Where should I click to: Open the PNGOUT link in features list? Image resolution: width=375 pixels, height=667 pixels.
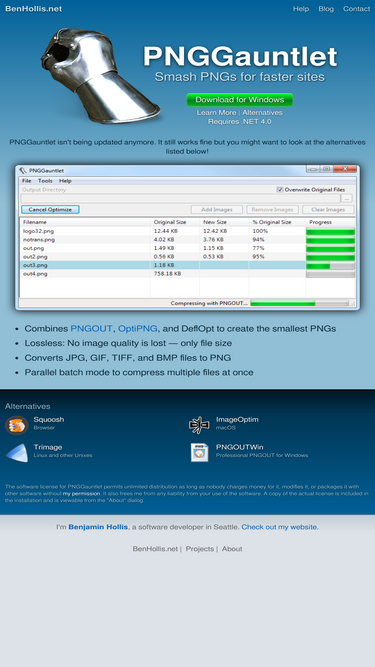coord(91,328)
